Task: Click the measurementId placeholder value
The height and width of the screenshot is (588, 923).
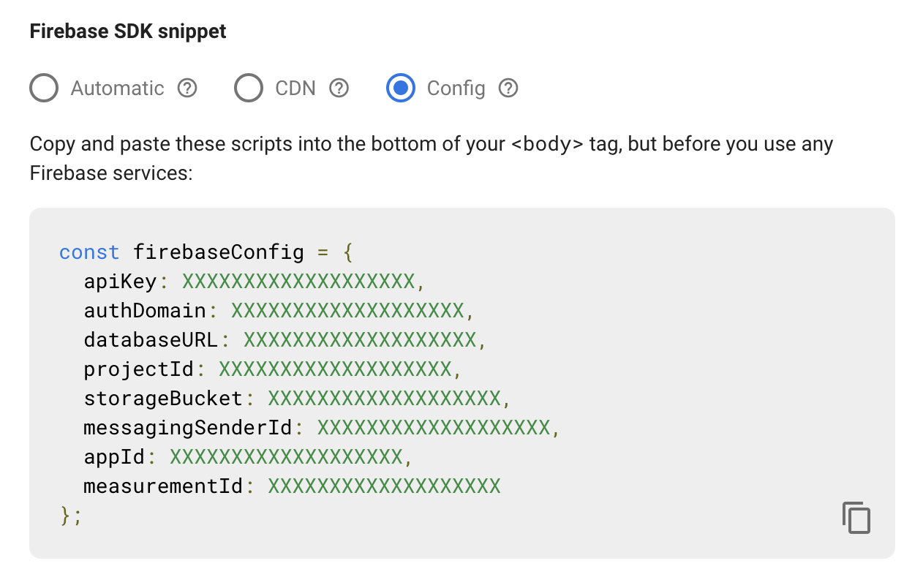Action: coord(384,486)
